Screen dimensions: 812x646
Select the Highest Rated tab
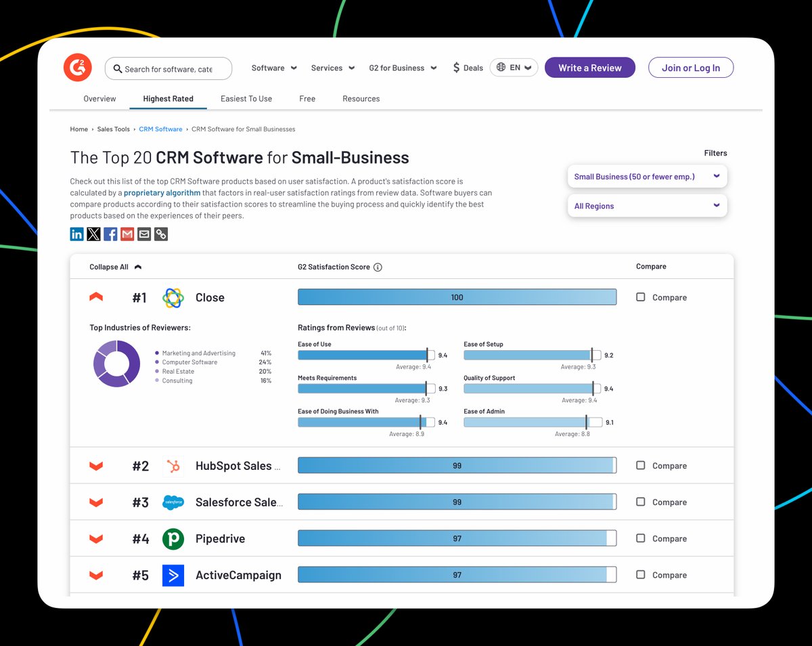[168, 99]
